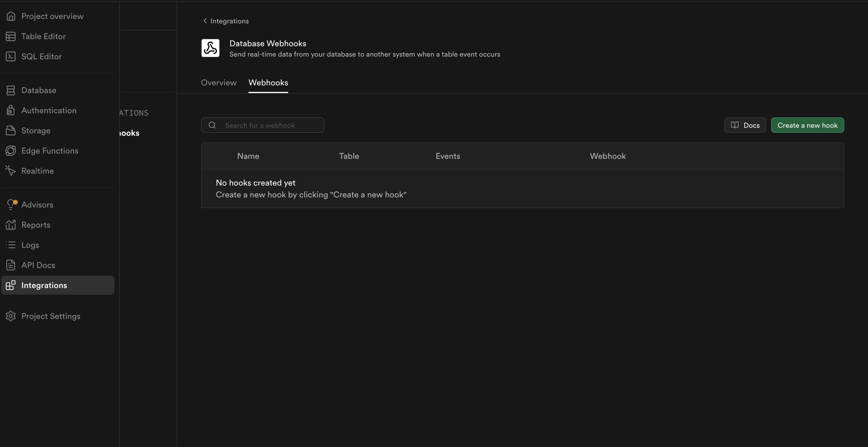Click the SQL Editor terminal icon
Image resolution: width=868 pixels, height=447 pixels.
coord(11,57)
